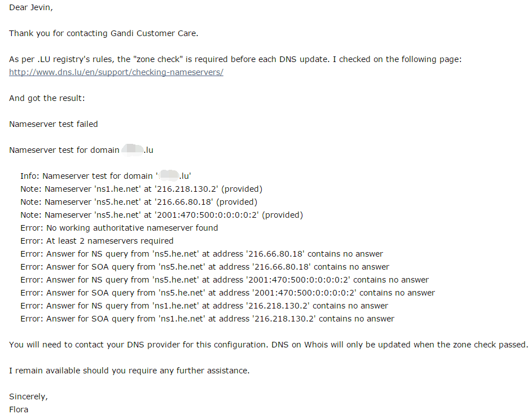Click 'No working authoritative nameserver found' error

point(119,228)
